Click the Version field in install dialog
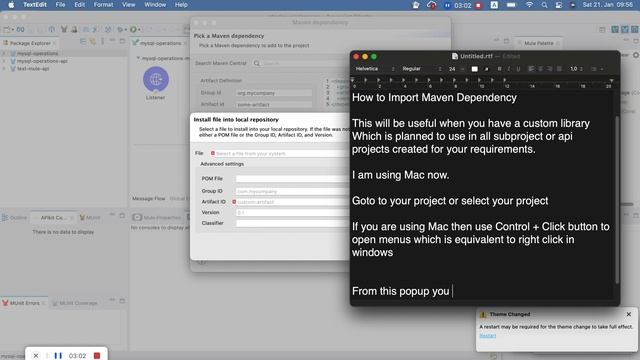This screenshot has height=360, width=640. [293, 213]
